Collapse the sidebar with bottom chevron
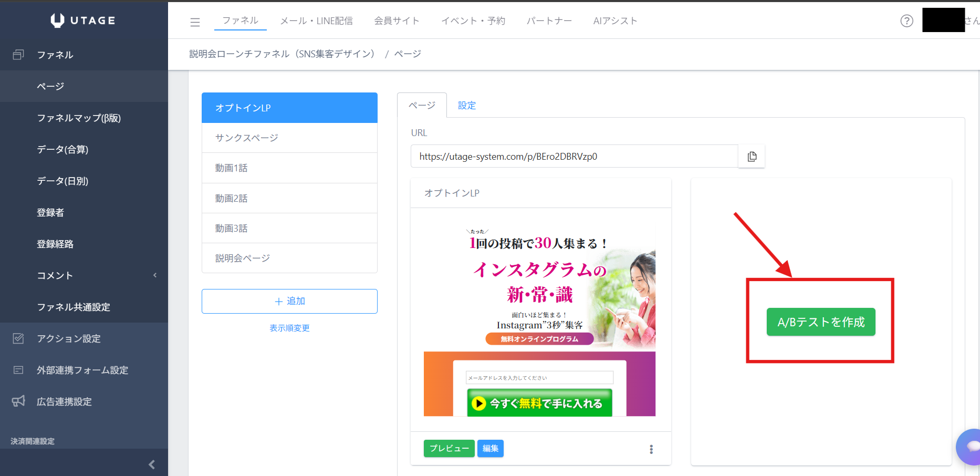Screen dimensions: 980x476 152,464
